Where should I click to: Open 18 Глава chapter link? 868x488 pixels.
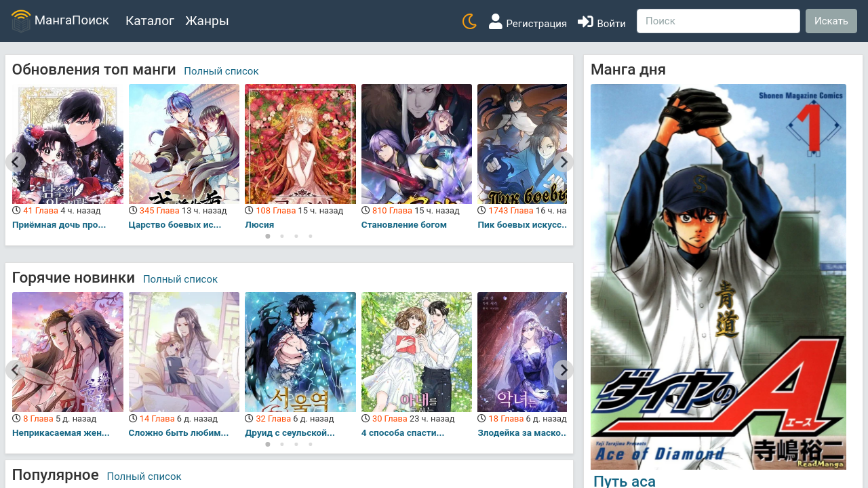(x=506, y=419)
